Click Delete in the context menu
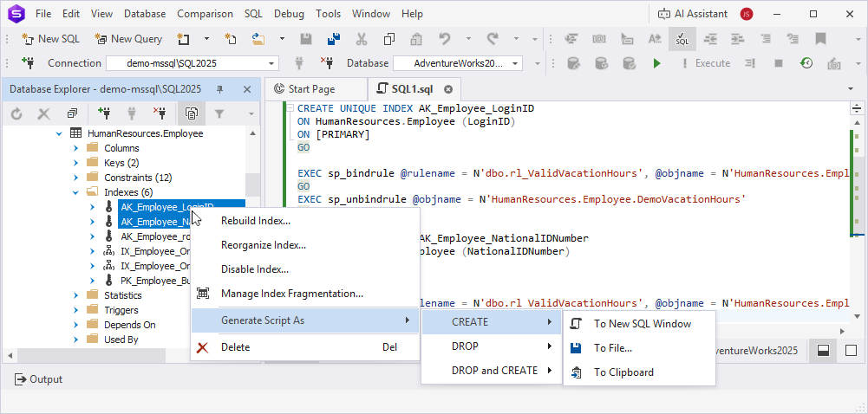 click(x=304, y=347)
